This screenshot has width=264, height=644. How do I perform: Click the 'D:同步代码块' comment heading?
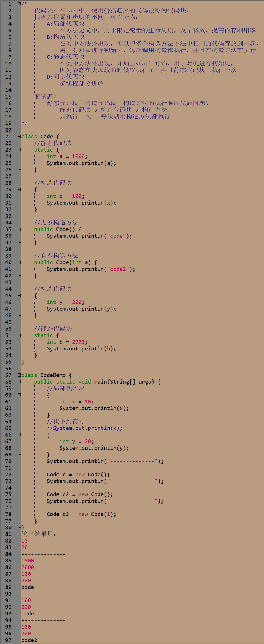click(66, 77)
